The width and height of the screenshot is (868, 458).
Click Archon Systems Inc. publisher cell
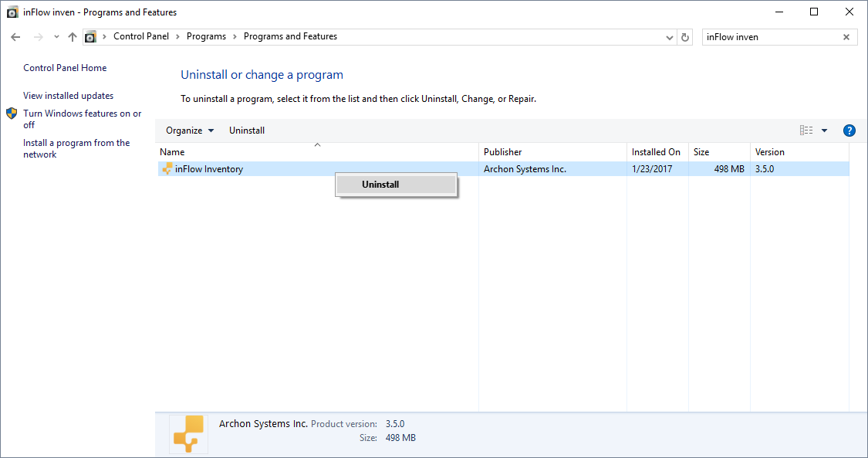(x=525, y=169)
